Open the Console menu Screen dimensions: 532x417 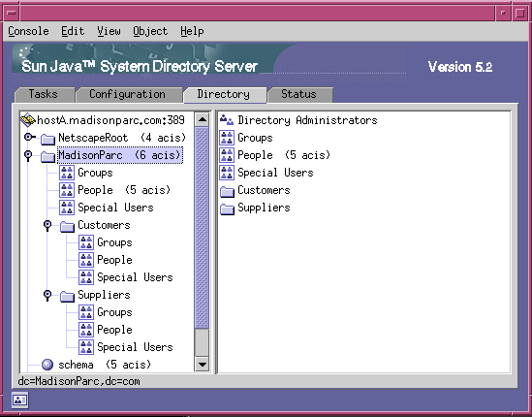click(x=28, y=31)
